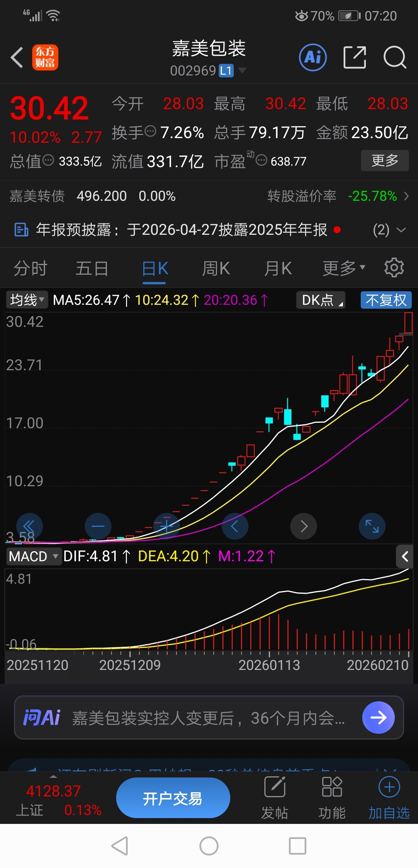Image resolution: width=418 pixels, height=868 pixels.
Task: Tap the 东方财富 app logo
Action: (x=45, y=57)
